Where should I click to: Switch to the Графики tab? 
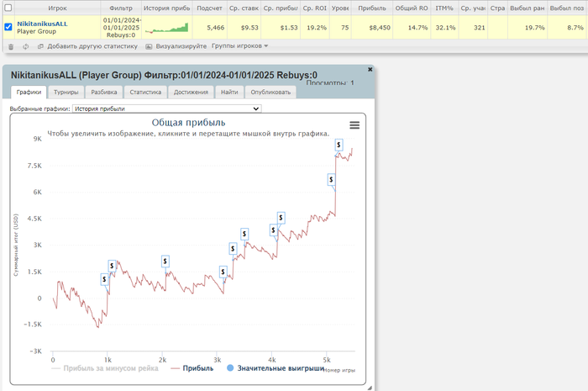coord(29,92)
